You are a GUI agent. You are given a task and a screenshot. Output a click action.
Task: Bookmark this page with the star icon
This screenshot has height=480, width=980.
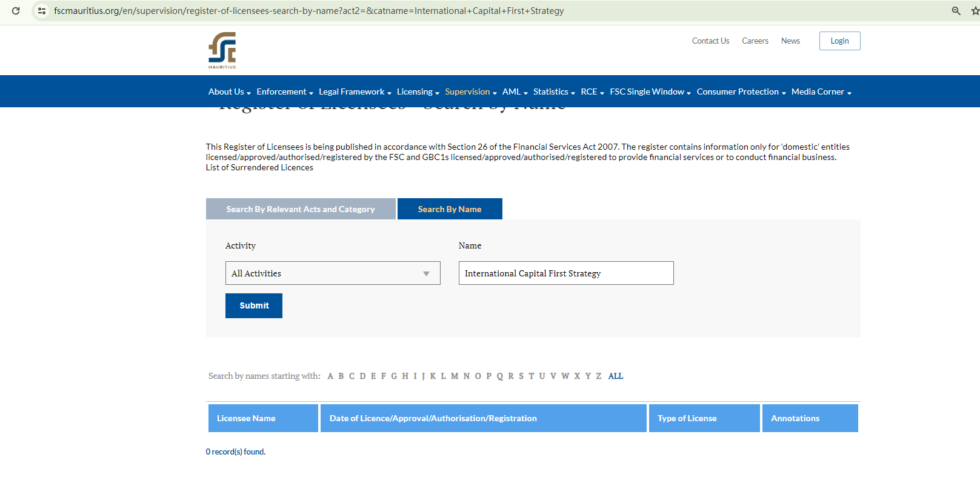tap(975, 11)
